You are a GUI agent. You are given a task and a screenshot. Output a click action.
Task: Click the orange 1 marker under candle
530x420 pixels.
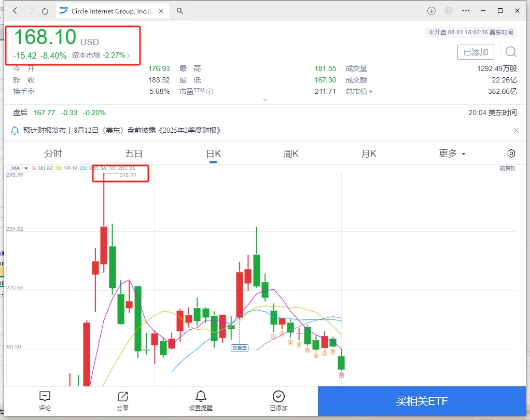click(x=273, y=337)
